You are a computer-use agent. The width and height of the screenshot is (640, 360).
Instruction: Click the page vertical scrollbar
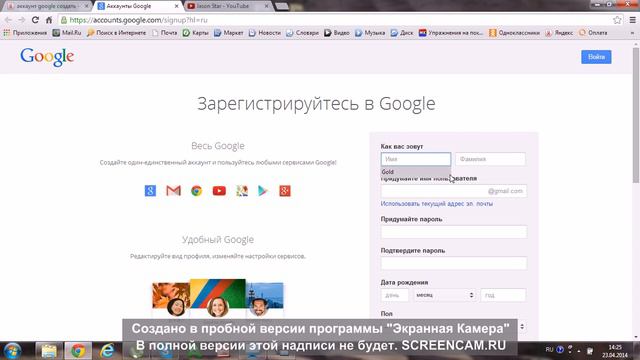pyautogui.click(x=636, y=116)
